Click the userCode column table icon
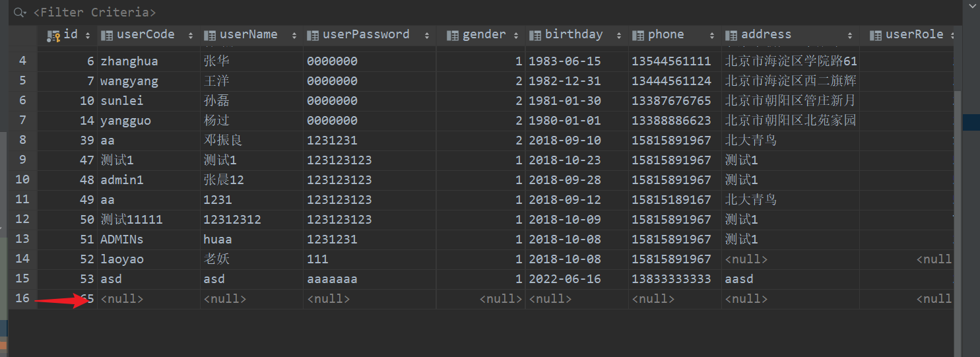980x357 pixels. (x=106, y=36)
